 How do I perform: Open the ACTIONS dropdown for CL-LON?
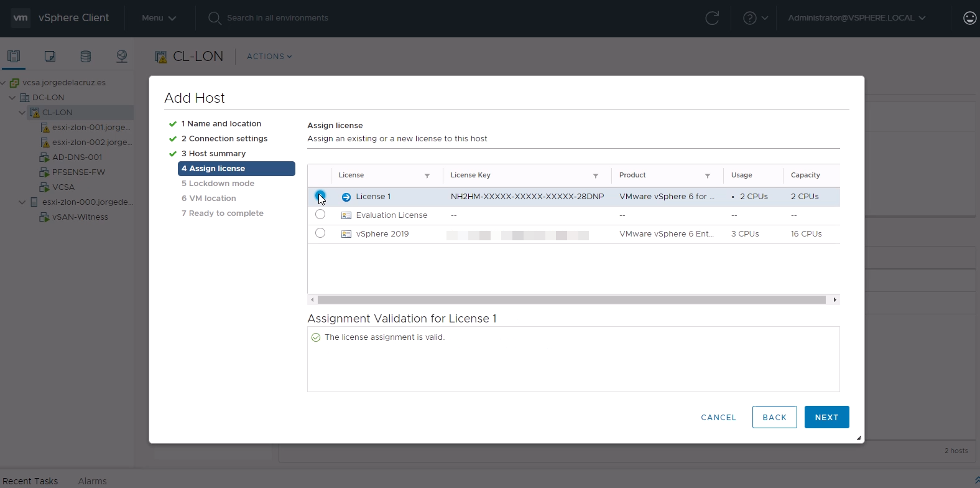coord(269,57)
